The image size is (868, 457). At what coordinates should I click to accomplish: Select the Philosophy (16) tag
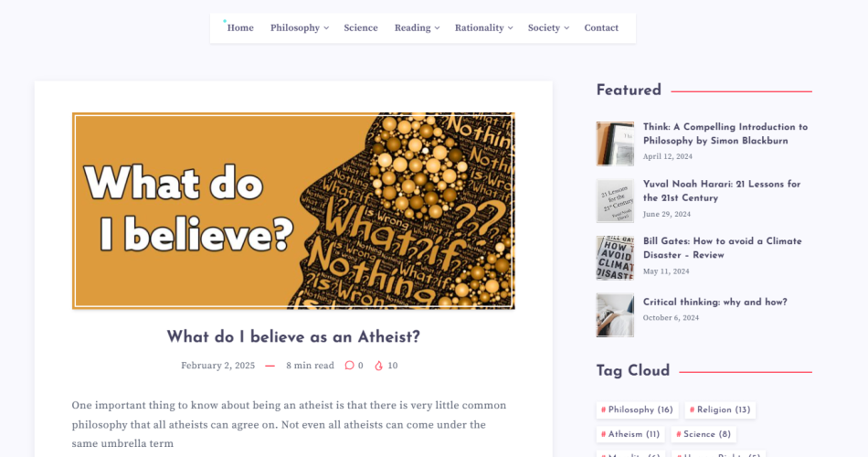(x=637, y=409)
